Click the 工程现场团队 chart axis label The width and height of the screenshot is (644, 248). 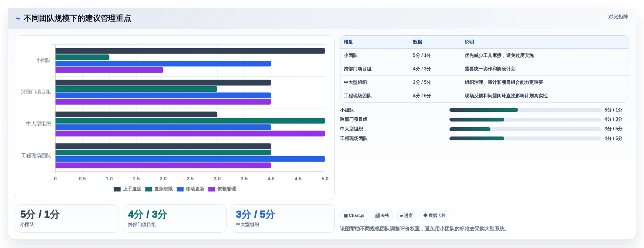[x=36, y=156]
